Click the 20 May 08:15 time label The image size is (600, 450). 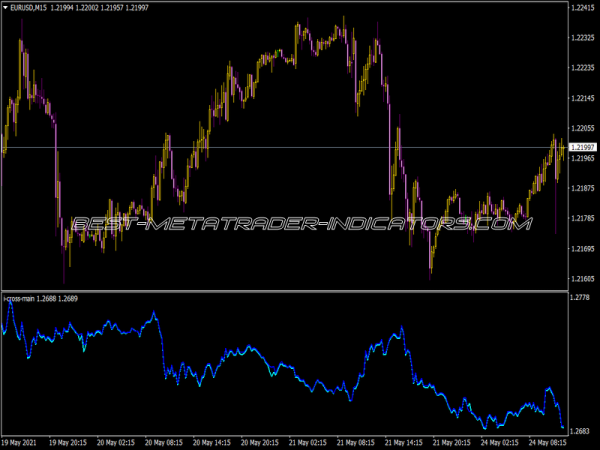167,442
